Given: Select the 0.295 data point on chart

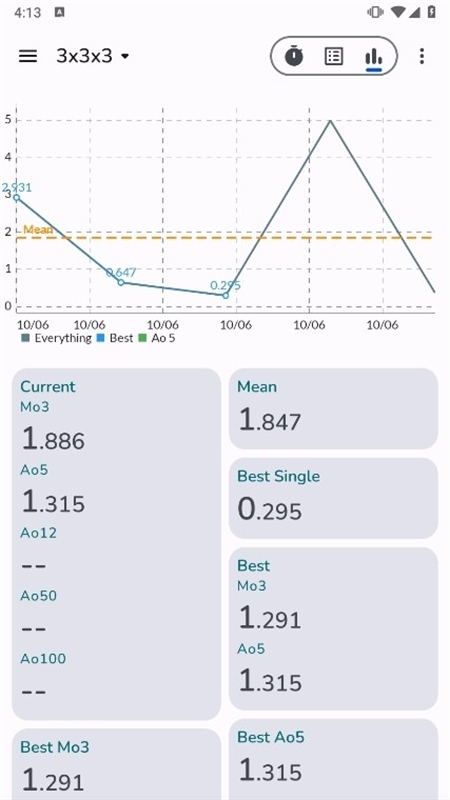Looking at the screenshot, I should 226,295.
